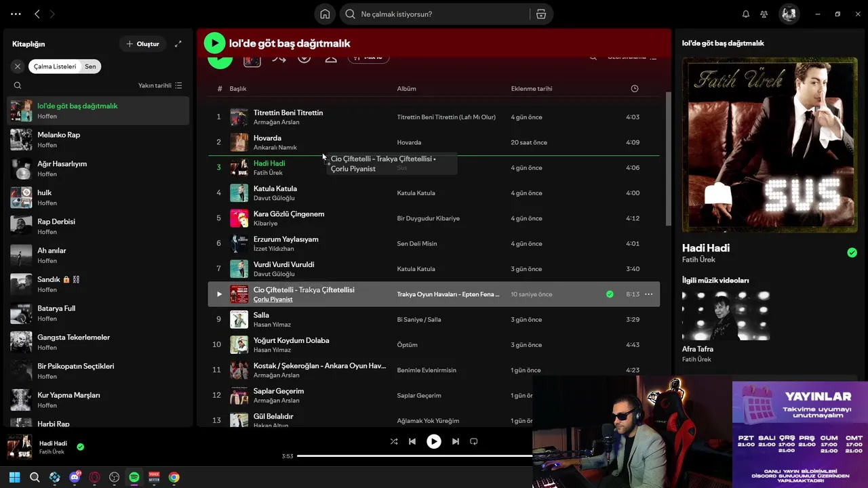Sort tracks by Başlık column

(x=237, y=89)
